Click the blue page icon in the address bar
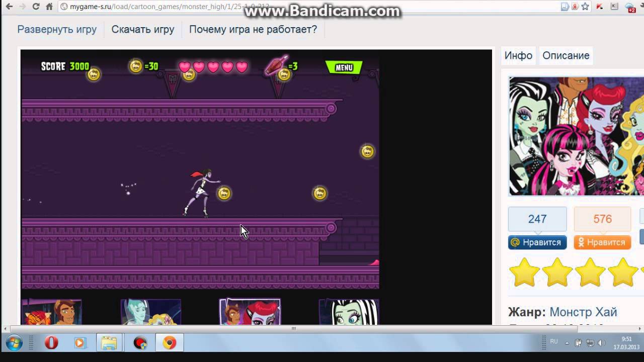The height and width of the screenshot is (362, 644). pyautogui.click(x=566, y=7)
